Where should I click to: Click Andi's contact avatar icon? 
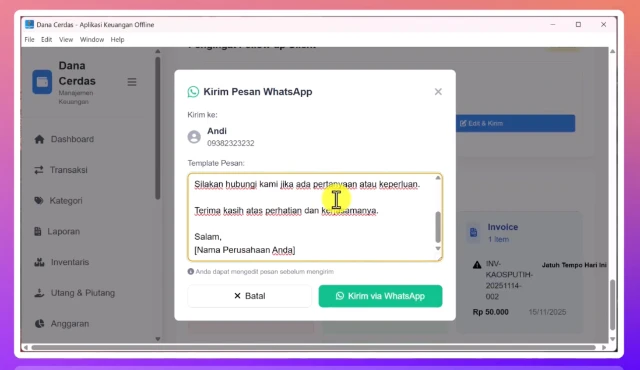coord(194,137)
